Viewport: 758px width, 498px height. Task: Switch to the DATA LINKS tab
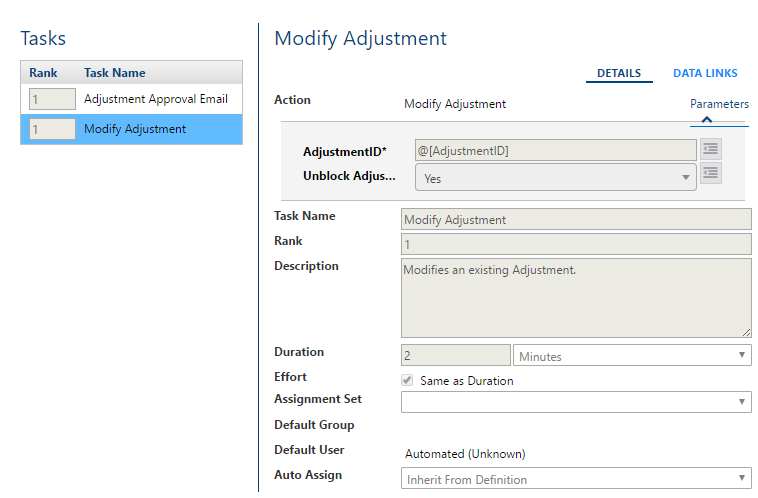click(x=705, y=73)
